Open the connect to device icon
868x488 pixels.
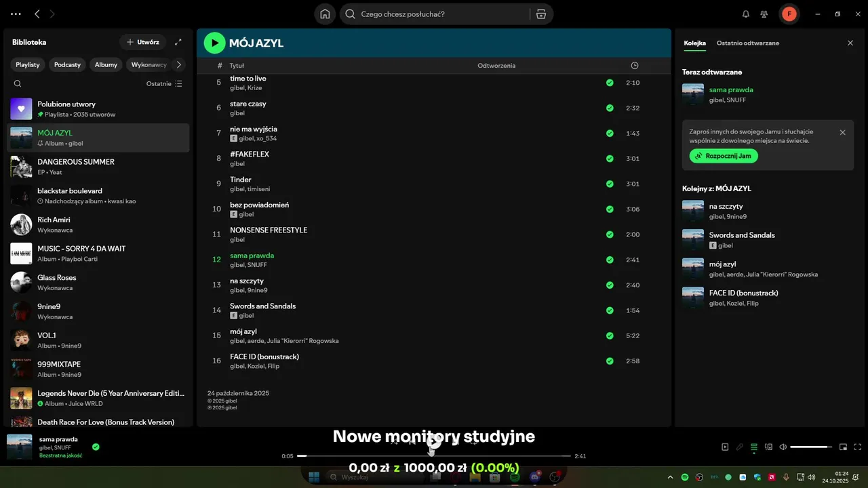pos(769,447)
